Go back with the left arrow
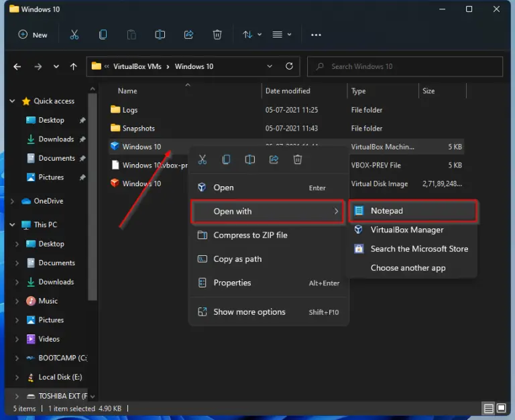This screenshot has height=420, width=515. click(x=17, y=67)
